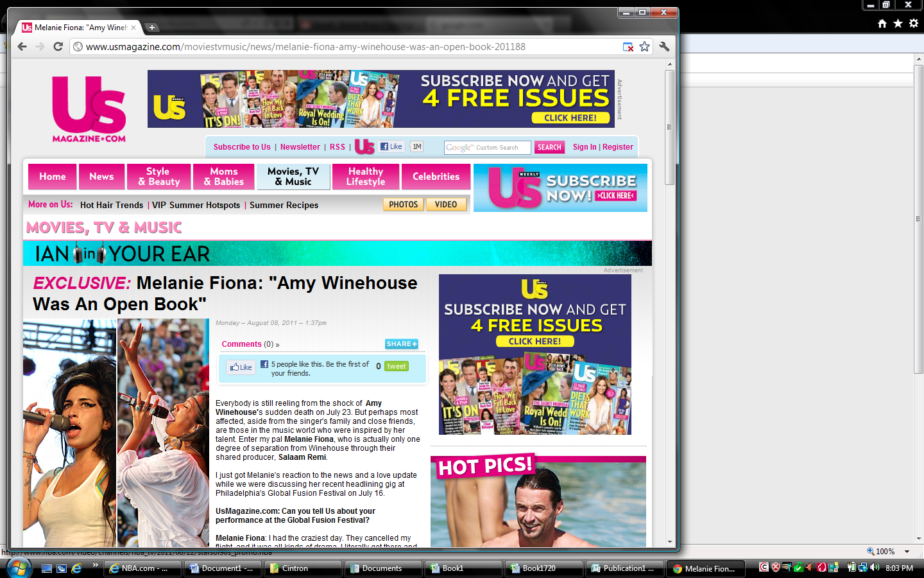Switch to Document1 Word taskbar button

point(223,568)
